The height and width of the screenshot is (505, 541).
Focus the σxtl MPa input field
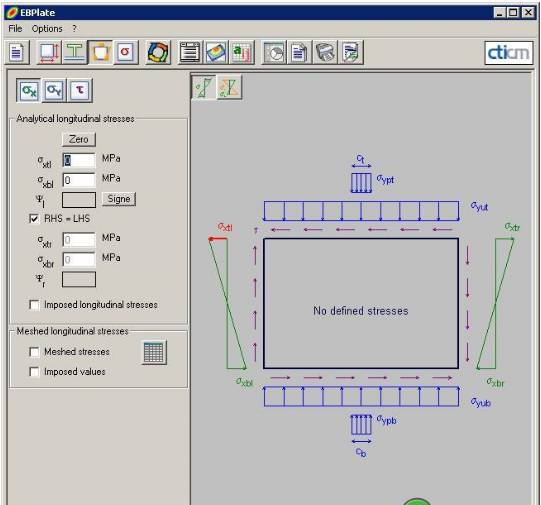(x=79, y=160)
